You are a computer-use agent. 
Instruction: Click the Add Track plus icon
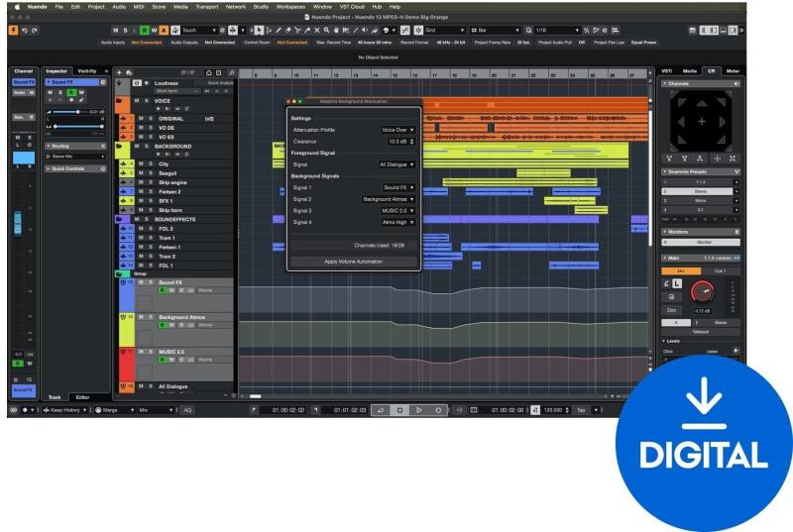120,72
